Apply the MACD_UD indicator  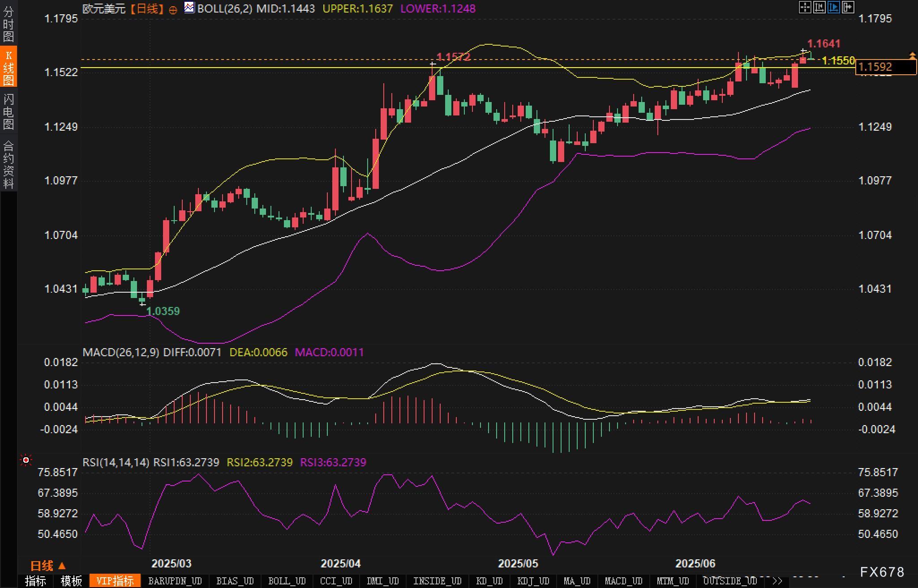tap(623, 581)
